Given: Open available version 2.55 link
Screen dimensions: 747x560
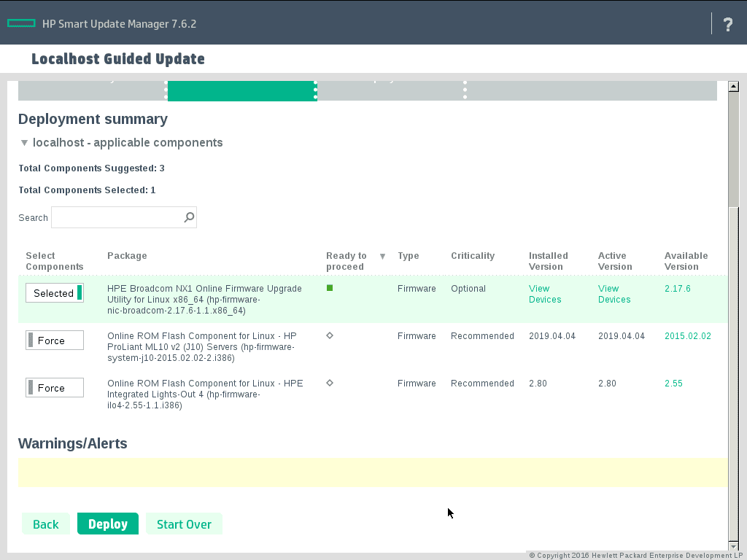Looking at the screenshot, I should (673, 384).
